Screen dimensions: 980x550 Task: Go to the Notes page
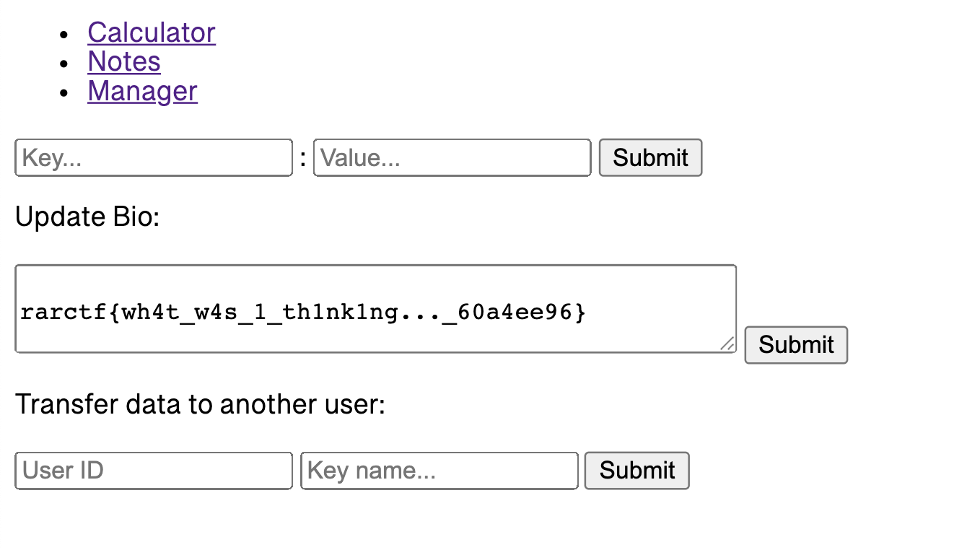[124, 61]
